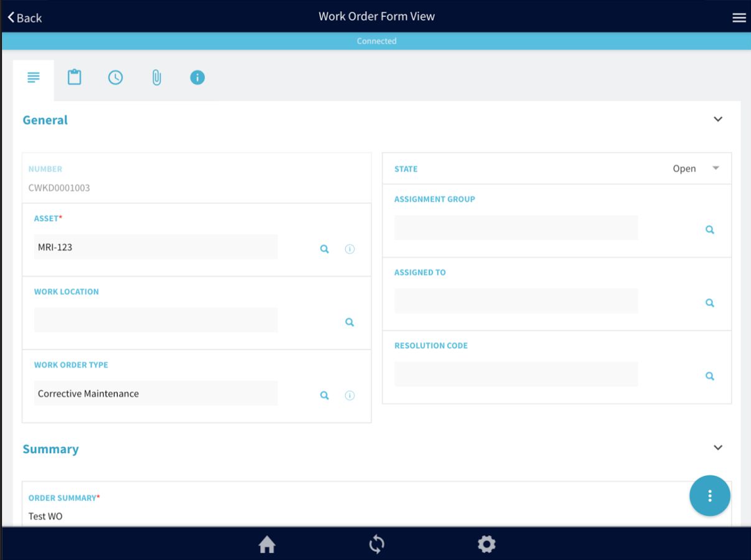Search Assignment Group lookup icon
This screenshot has height=560, width=751.
[x=709, y=230]
